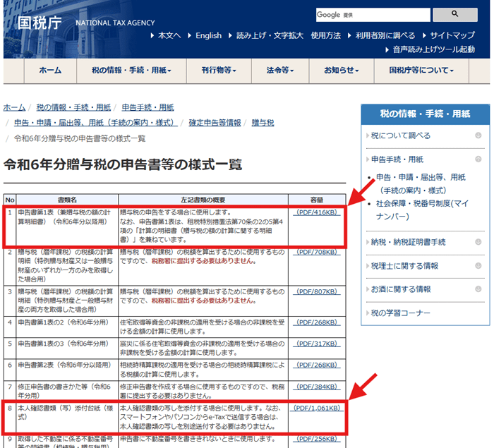This screenshot has width=494, height=448.
Task: Click ホーム breadcrumb link
Action: (x=14, y=107)
